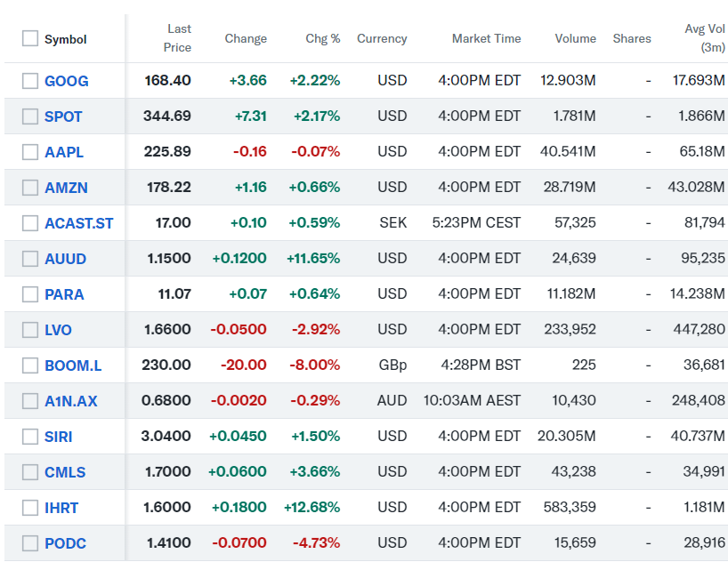Go to the A1N.AX ticker page
Image resolution: width=728 pixels, height=570 pixels.
pyautogui.click(x=71, y=401)
